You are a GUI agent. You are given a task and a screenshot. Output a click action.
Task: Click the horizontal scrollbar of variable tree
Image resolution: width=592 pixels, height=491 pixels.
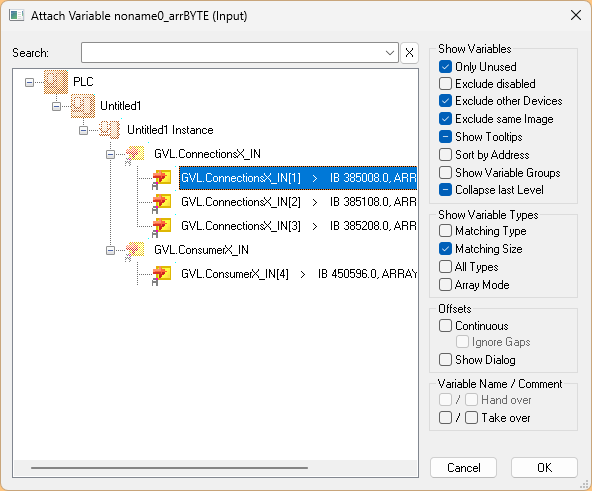169,468
